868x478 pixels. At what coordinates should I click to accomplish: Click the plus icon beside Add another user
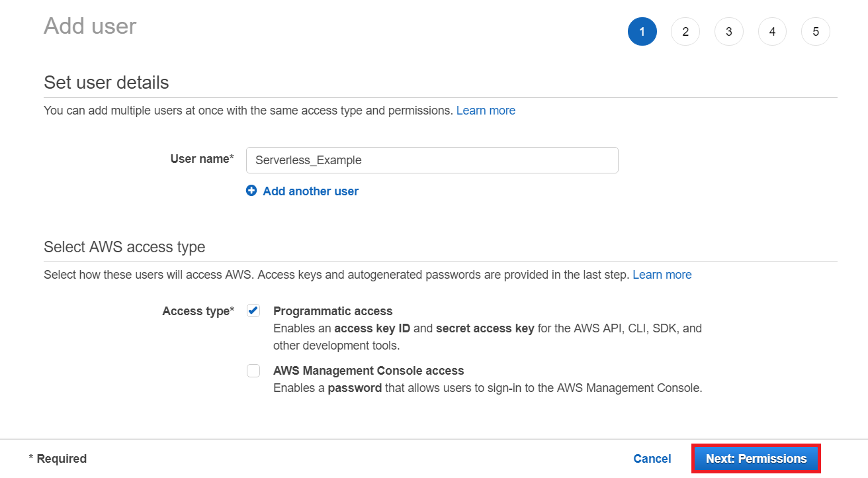click(251, 191)
